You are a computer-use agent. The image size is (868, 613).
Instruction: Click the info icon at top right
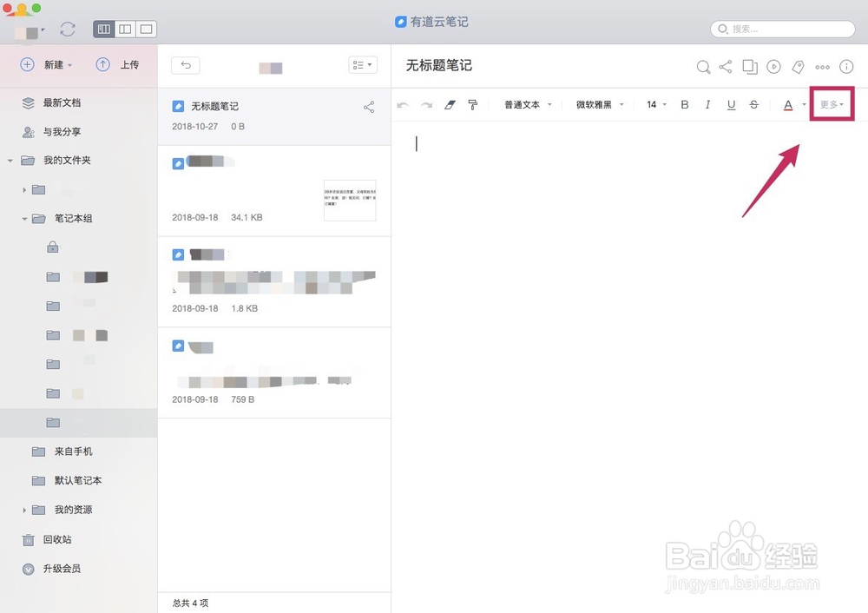846,67
